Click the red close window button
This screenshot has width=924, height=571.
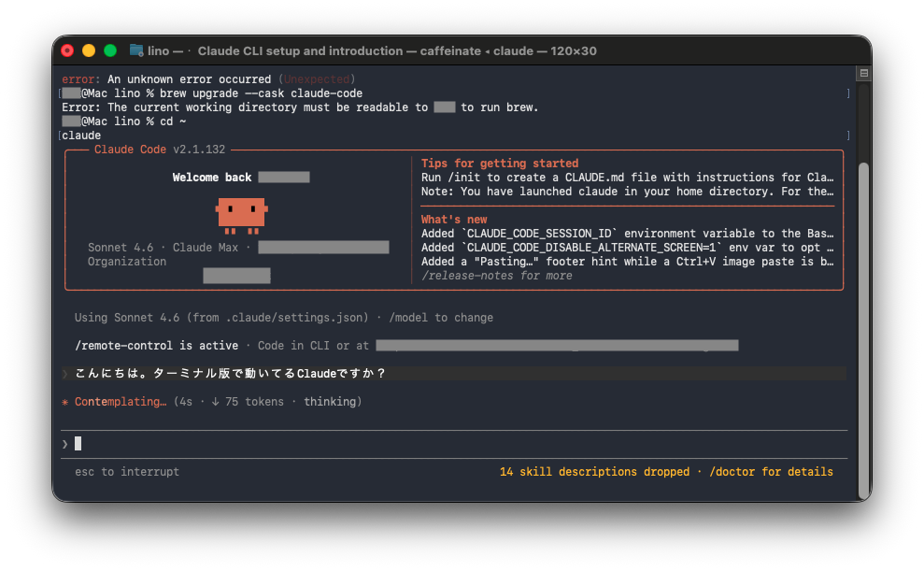click(67, 50)
